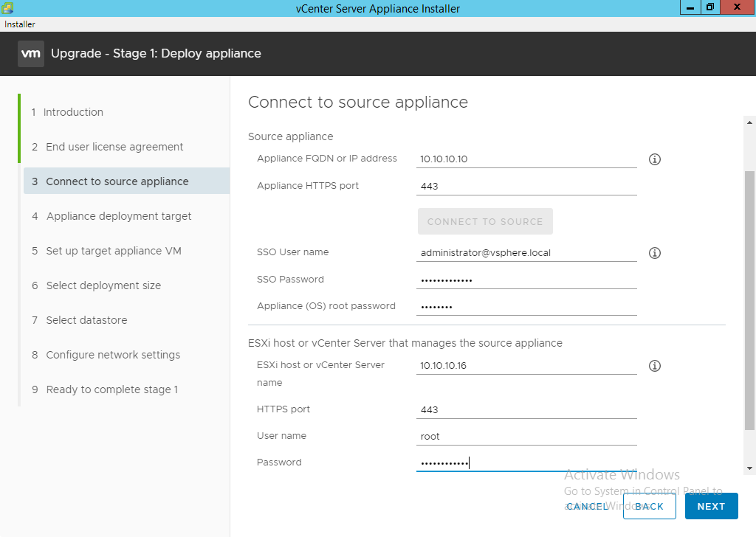Select step 9 Ready to complete stage 1

point(105,389)
